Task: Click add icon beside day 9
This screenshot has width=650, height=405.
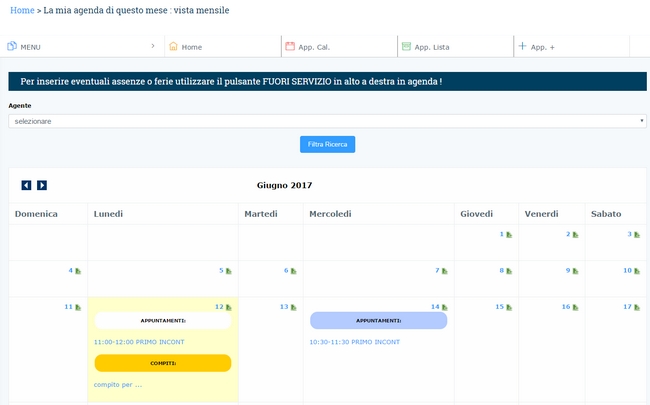Action: tap(575, 271)
